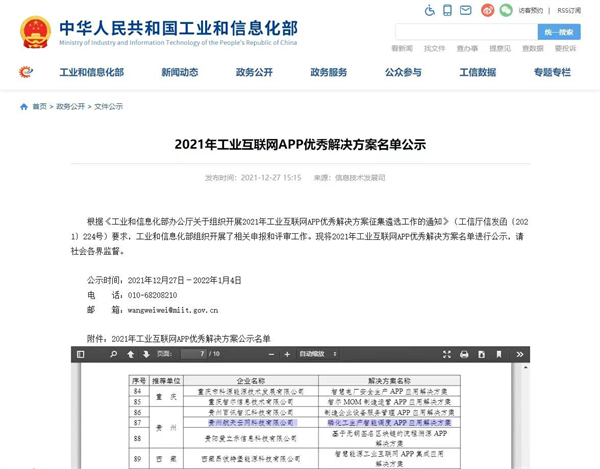Toggle the PDF viewer sidebar

click(80, 354)
